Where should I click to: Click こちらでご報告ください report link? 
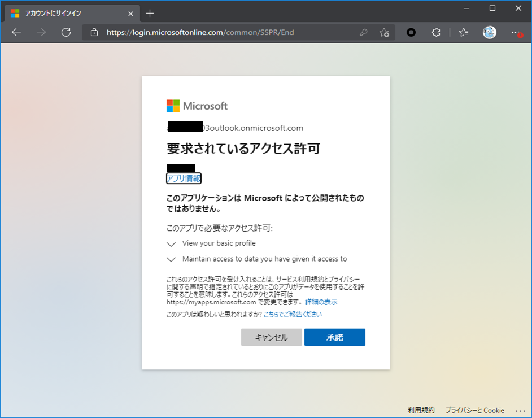click(293, 315)
